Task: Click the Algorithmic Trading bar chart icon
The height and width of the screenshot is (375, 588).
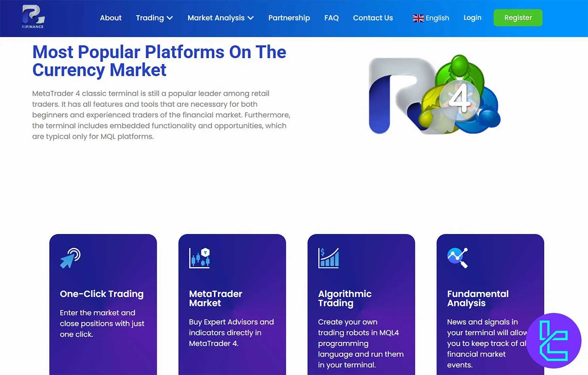Action: (x=328, y=258)
